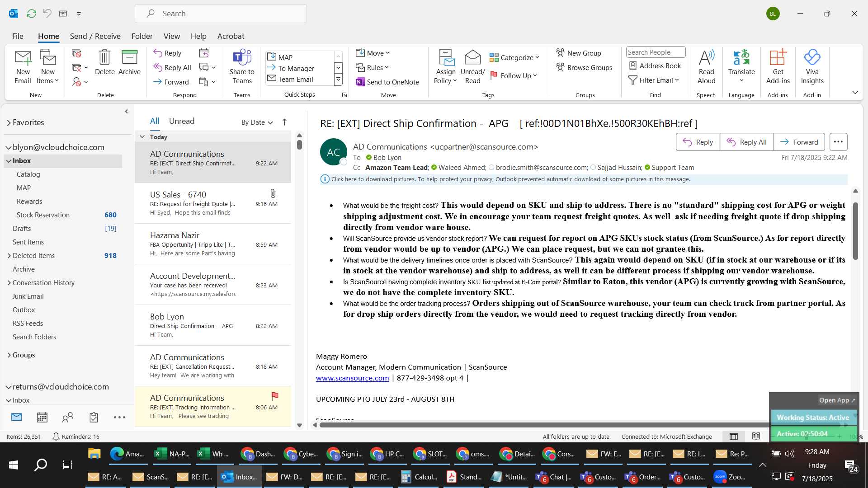Open the File menu

18,36
